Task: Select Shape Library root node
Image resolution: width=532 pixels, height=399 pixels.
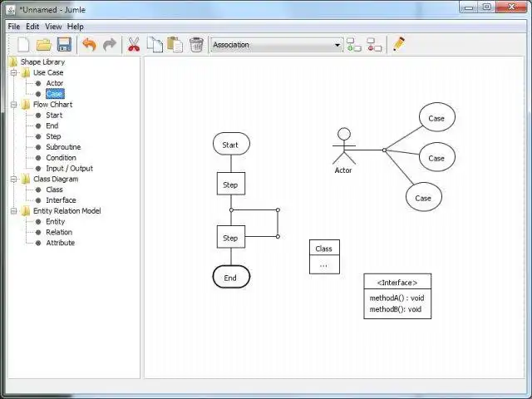Action: point(42,62)
